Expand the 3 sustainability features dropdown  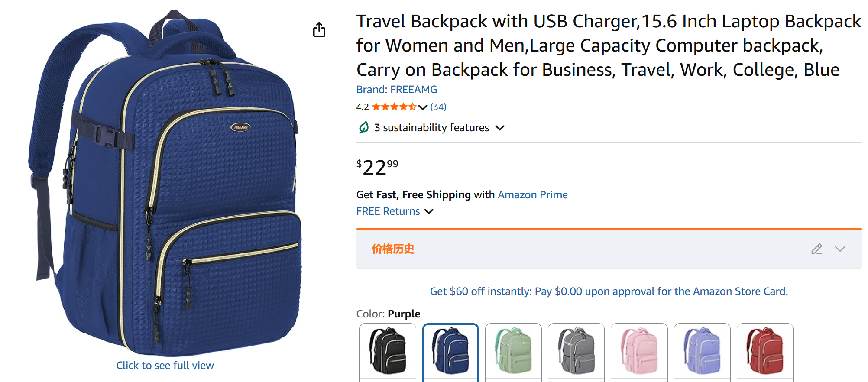(x=500, y=128)
